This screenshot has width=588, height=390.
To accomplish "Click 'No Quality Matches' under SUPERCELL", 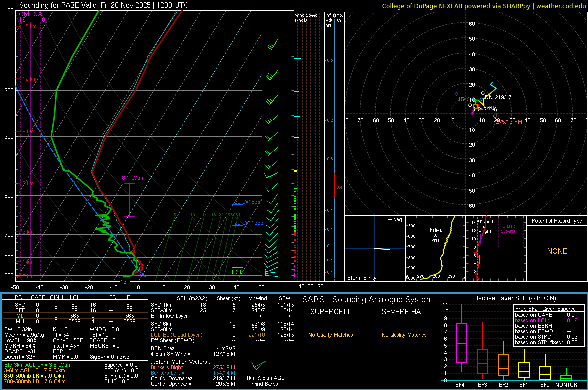I will 331,335.
